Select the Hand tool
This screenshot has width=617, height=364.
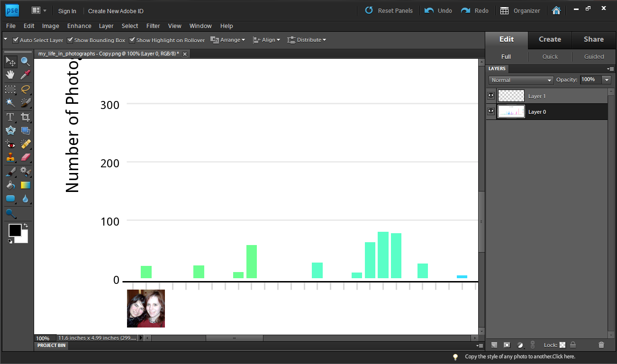click(10, 74)
